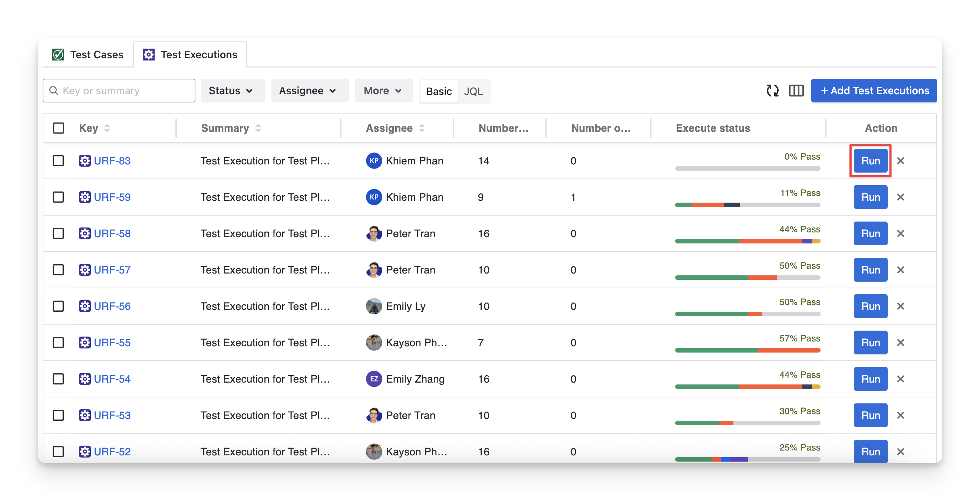The width and height of the screenshot is (980, 501).
Task: Click the refresh icon in the toolbar
Action: coord(772,91)
